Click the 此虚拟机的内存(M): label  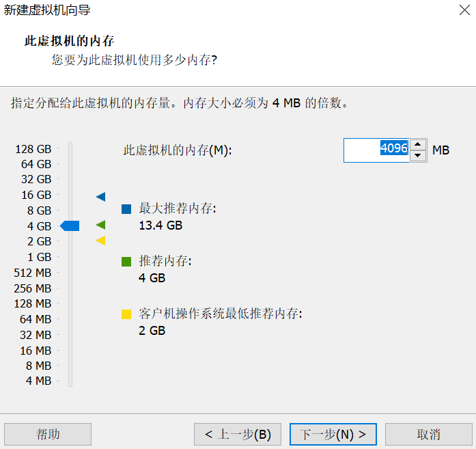(178, 150)
